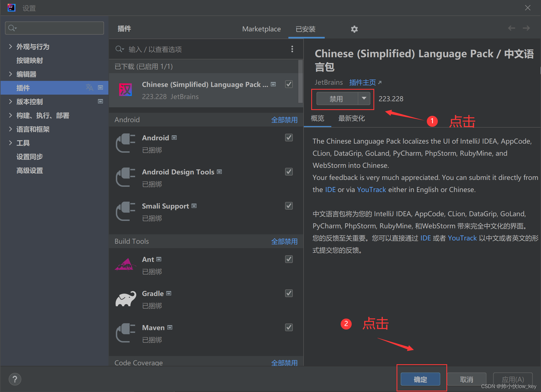Switch to the Marketplace tab

click(261, 29)
